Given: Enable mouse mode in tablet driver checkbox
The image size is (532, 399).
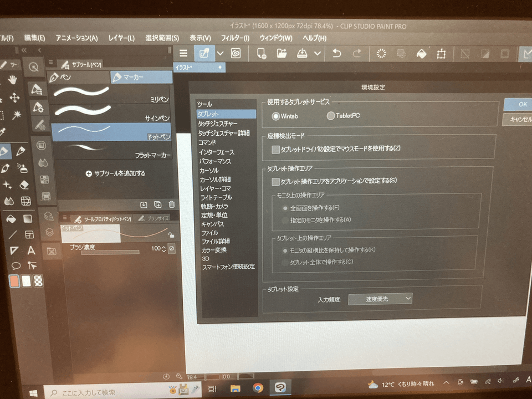Looking at the screenshot, I should [x=275, y=149].
